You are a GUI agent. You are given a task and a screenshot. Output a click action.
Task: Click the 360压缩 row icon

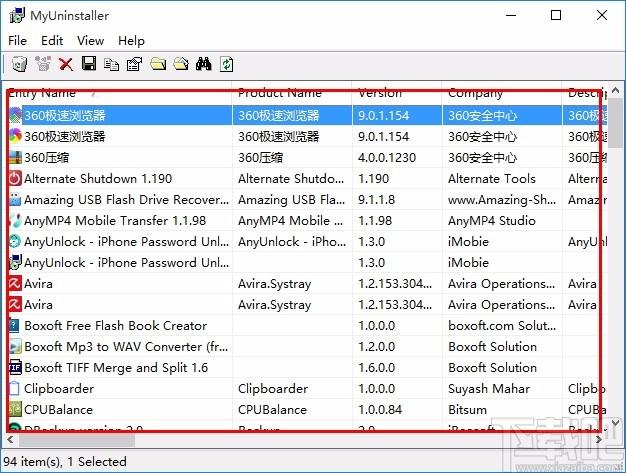pos(15,158)
